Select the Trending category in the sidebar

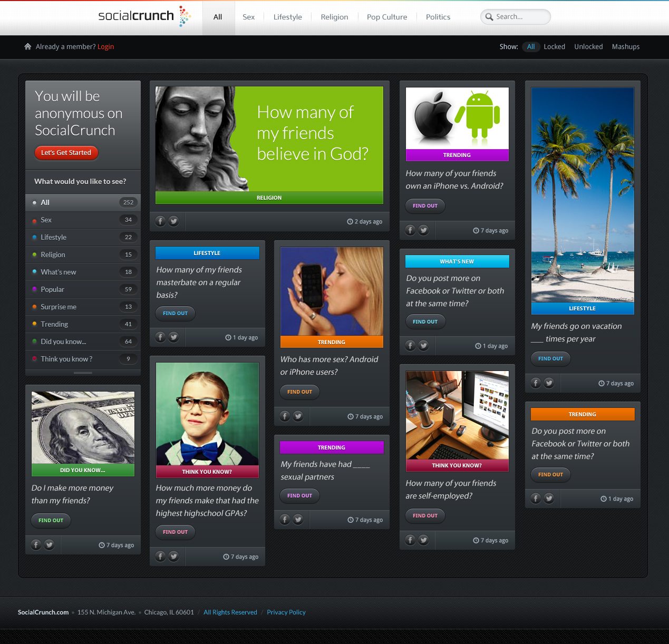click(x=83, y=324)
